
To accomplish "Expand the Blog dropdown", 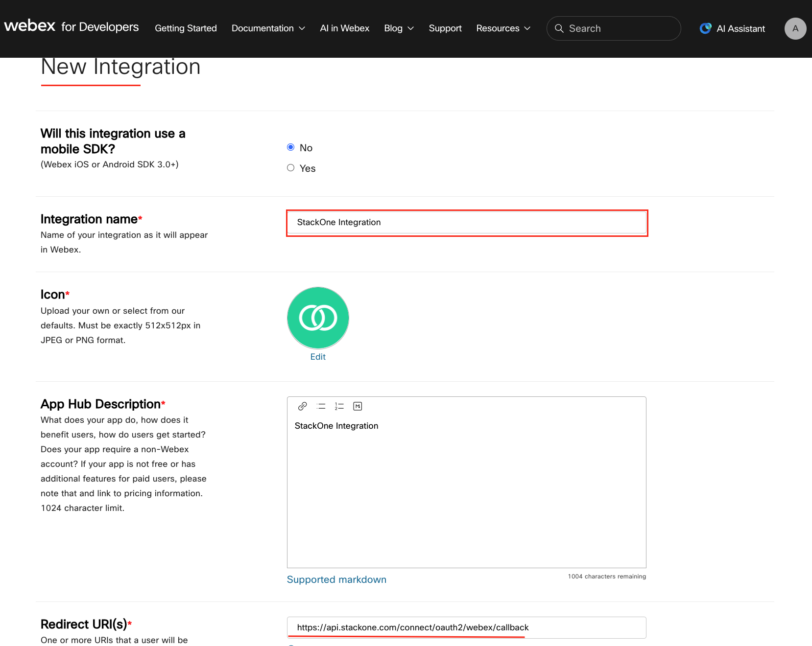I will (x=399, y=28).
